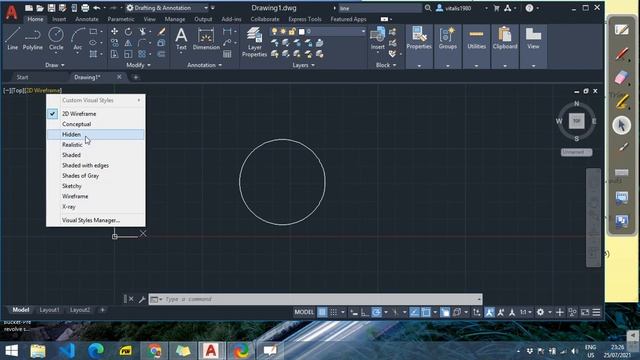Switch to the Parametric ribbon tab
Viewport: 640px width, 360px height.
coord(121,19)
